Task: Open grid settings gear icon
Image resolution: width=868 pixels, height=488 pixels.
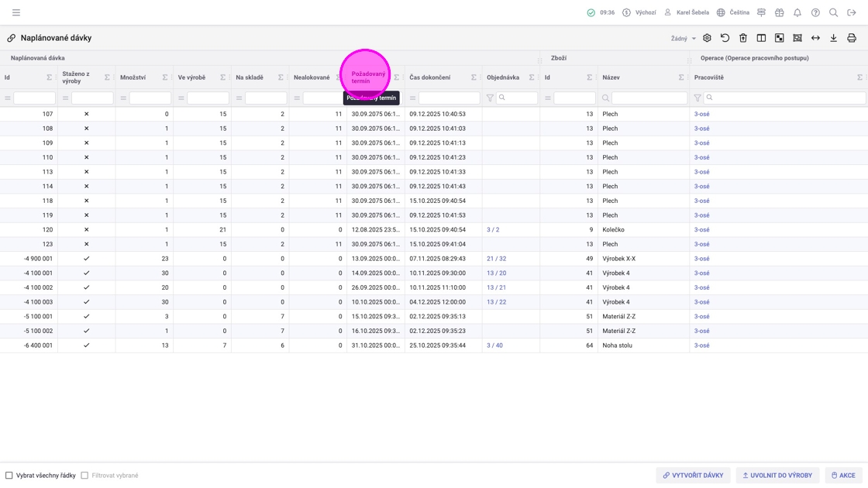Action: click(707, 38)
